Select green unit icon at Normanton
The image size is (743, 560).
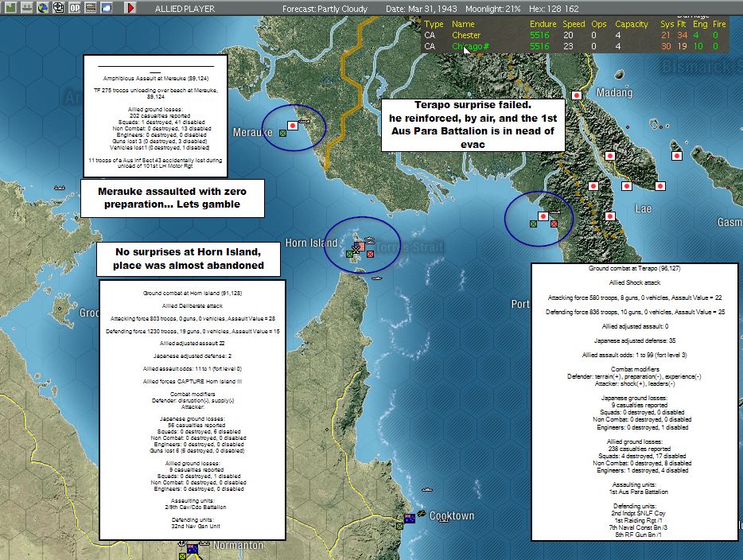click(x=182, y=556)
